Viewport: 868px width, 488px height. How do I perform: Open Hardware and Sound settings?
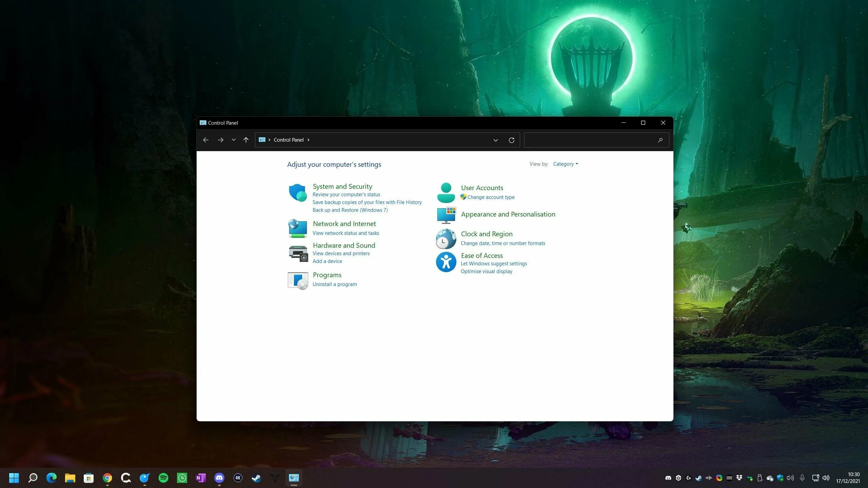pos(344,245)
